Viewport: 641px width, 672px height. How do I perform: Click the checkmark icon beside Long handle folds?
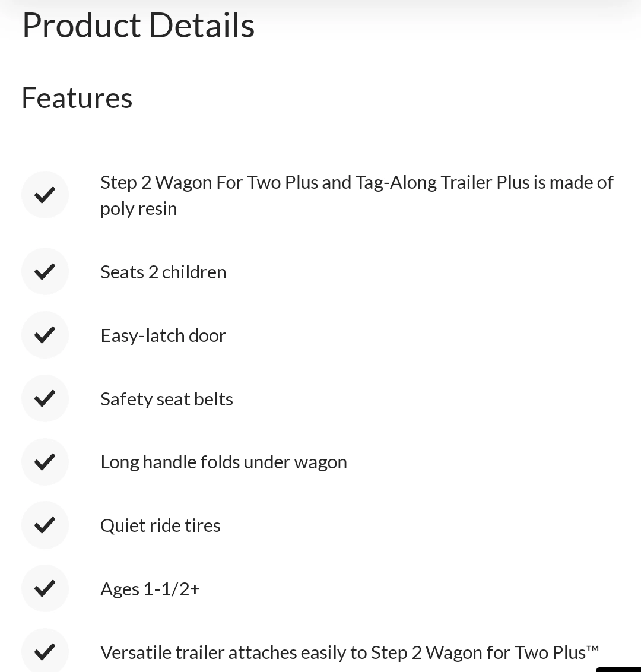coord(45,462)
